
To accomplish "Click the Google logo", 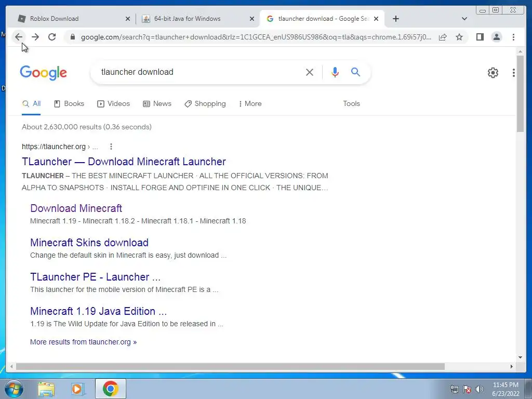I will tap(44, 73).
